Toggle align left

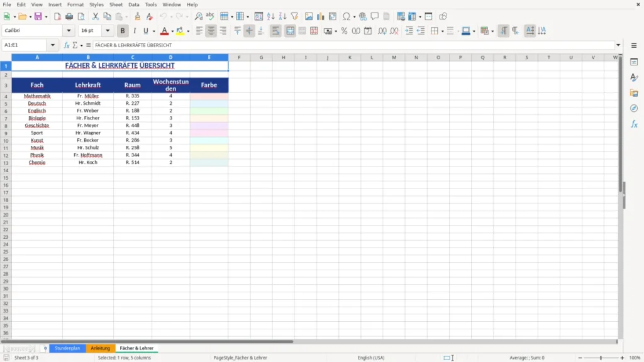point(199,31)
